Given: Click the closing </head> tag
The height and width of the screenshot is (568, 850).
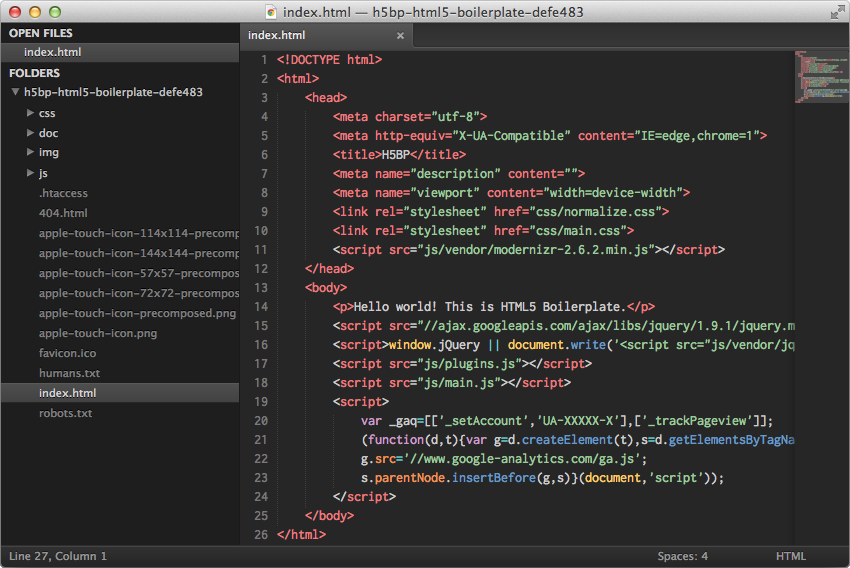Looking at the screenshot, I should pyautogui.click(x=329, y=269).
